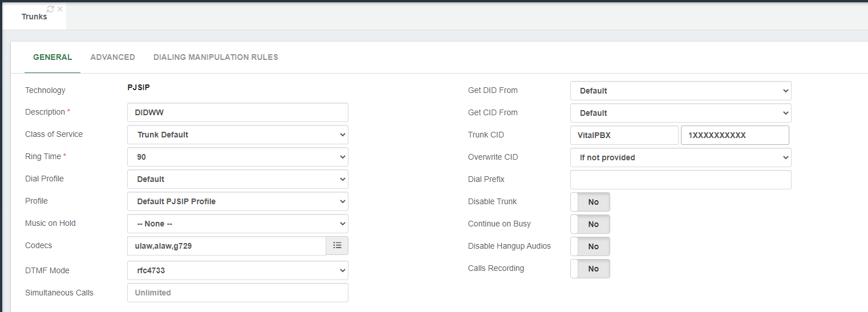Open the DTMF Mode dropdown
Image resolution: width=868 pixels, height=312 pixels.
point(237,270)
